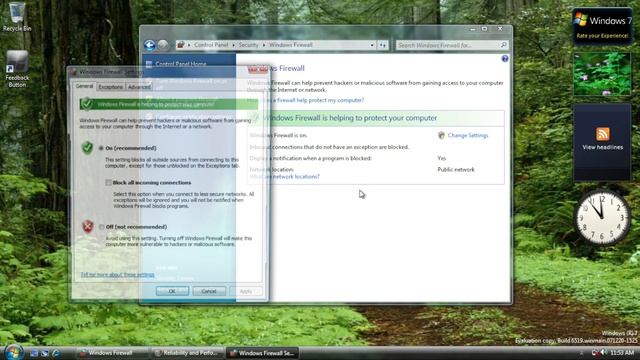Open 'What are network locations?' link
Screen dimensions: 640x360
coord(285,177)
